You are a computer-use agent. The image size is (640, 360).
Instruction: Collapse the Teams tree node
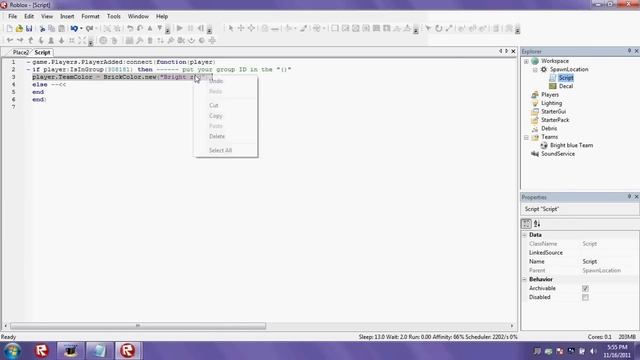coord(526,138)
